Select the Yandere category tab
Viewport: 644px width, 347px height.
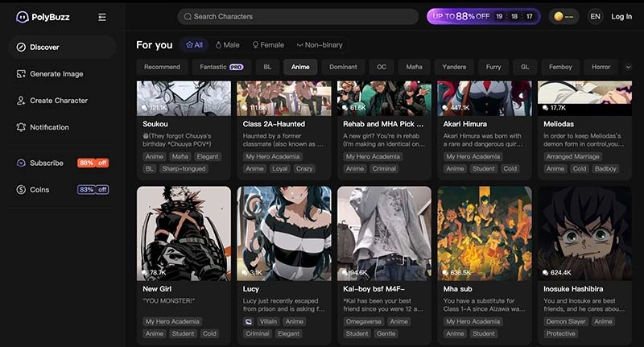point(454,67)
